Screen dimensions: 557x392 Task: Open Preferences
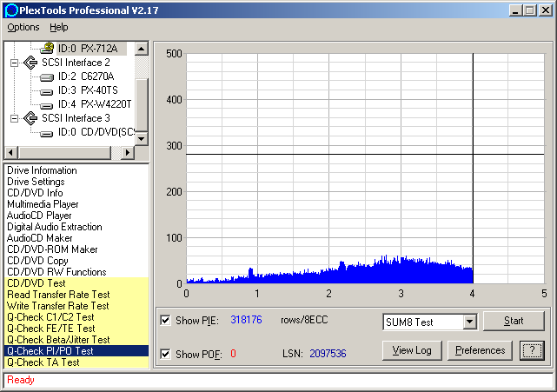481,350
